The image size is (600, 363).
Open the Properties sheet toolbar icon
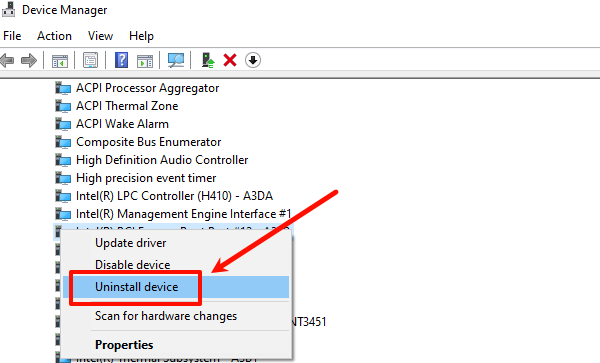click(90, 60)
